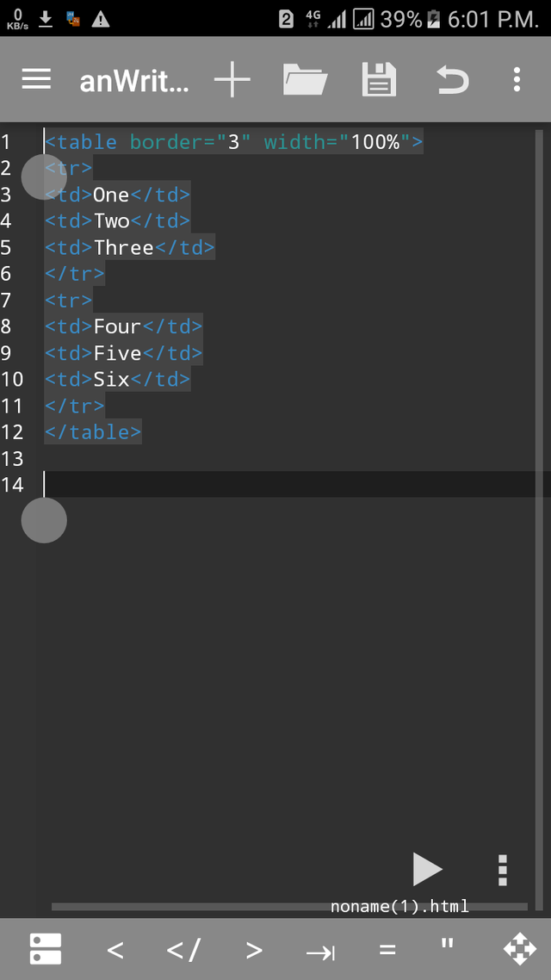Undo the last edit
Image resolution: width=551 pixels, height=980 pixels.
[452, 80]
